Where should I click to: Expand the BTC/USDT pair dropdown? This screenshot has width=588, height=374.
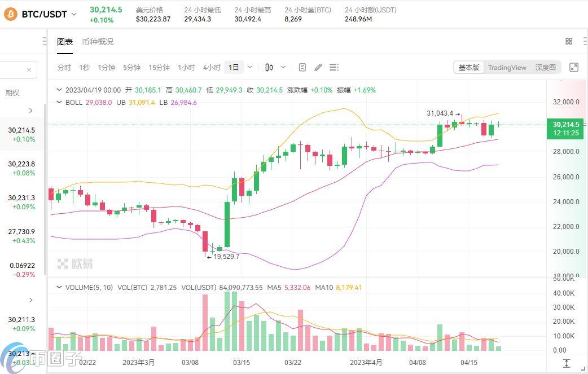74,14
